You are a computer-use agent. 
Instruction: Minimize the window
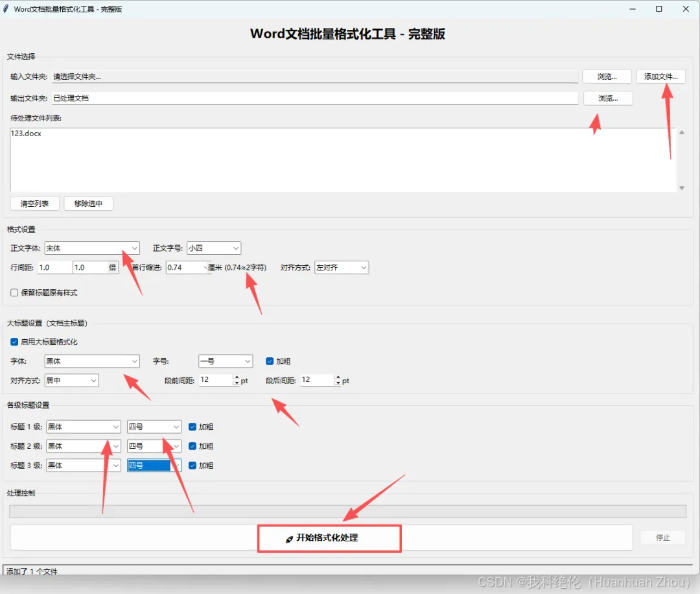tap(633, 9)
